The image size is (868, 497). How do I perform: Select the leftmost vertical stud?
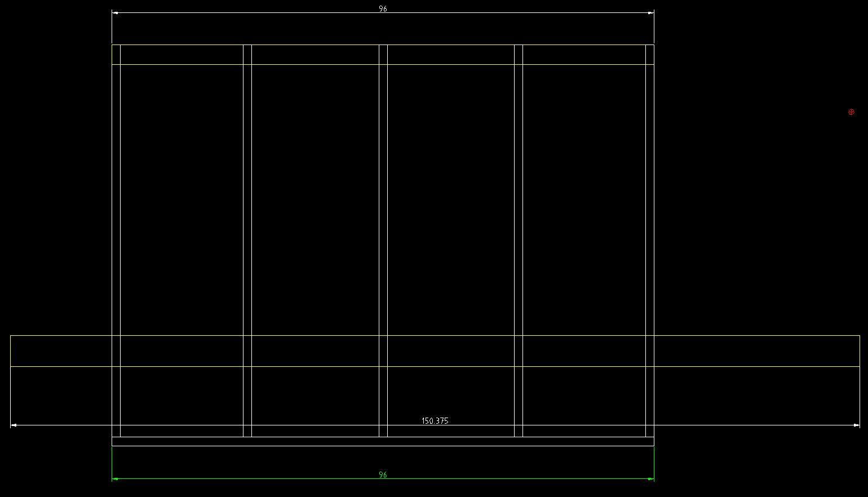tap(116, 197)
